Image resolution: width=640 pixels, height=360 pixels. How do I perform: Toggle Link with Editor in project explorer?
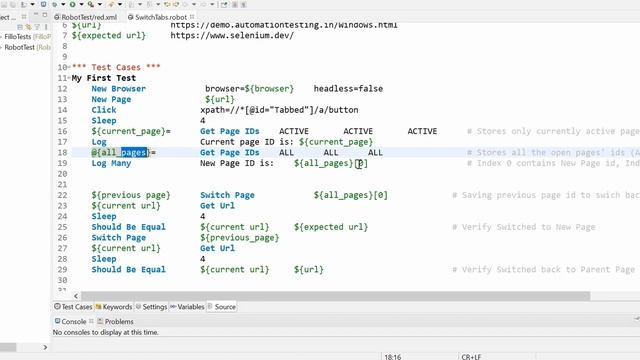point(28,27)
